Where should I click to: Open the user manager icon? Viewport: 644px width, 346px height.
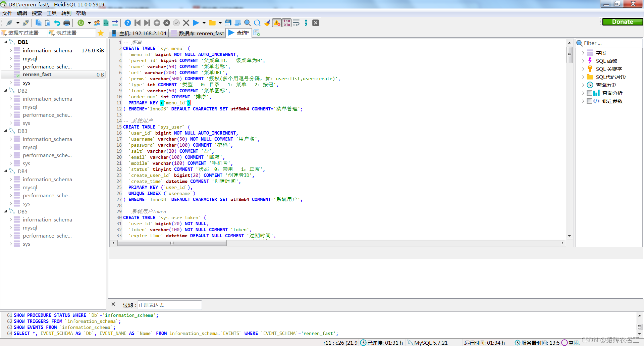click(x=97, y=23)
